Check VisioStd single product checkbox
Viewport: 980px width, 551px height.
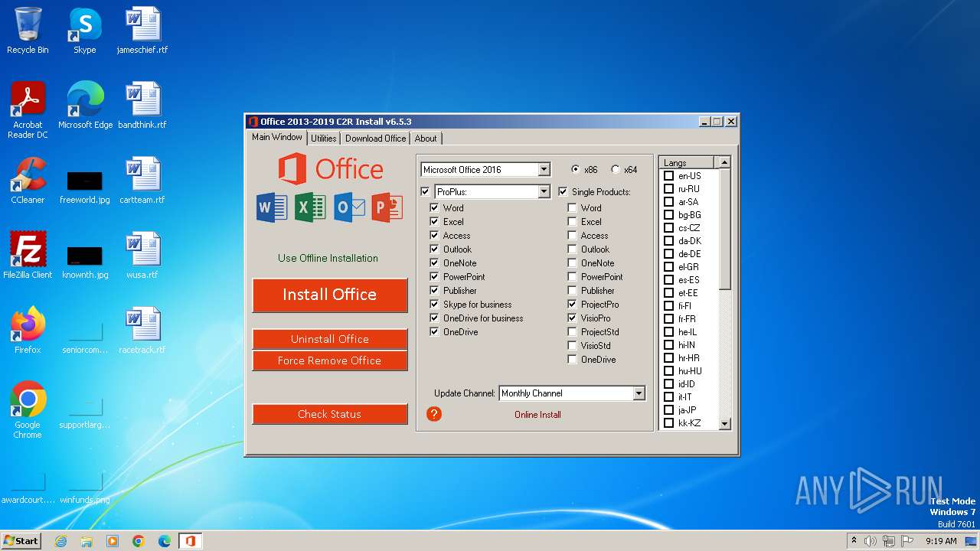coord(573,345)
